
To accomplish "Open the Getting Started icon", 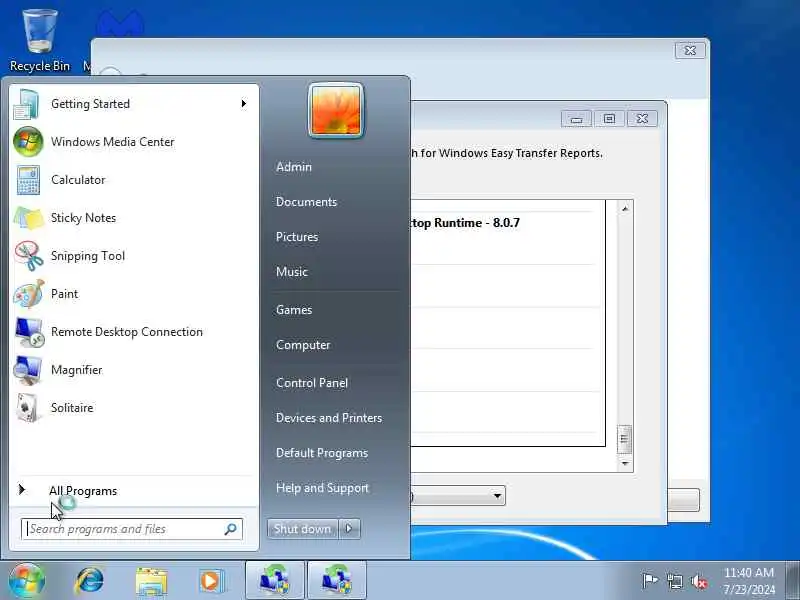I will coord(27,104).
